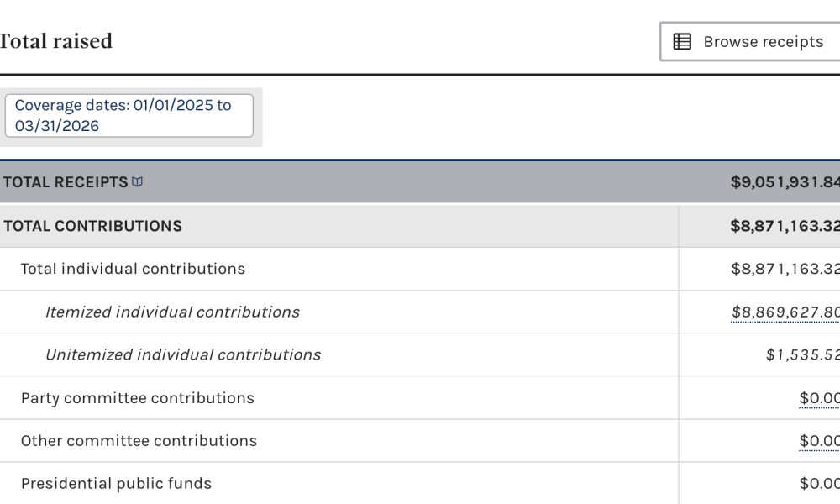The width and height of the screenshot is (840, 504).
Task: Click the Unitemized individual contributions label
Action: pos(183,355)
